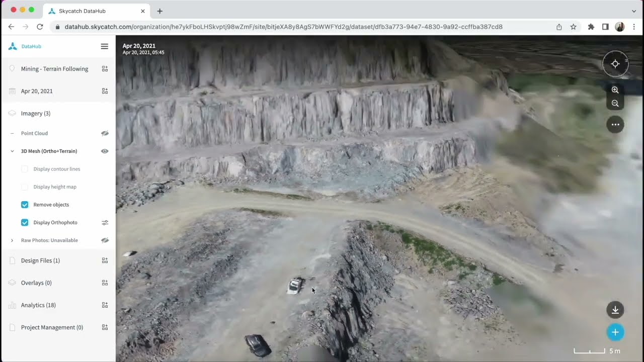Open a new browser tab
This screenshot has width=644, height=362.
pos(159,11)
